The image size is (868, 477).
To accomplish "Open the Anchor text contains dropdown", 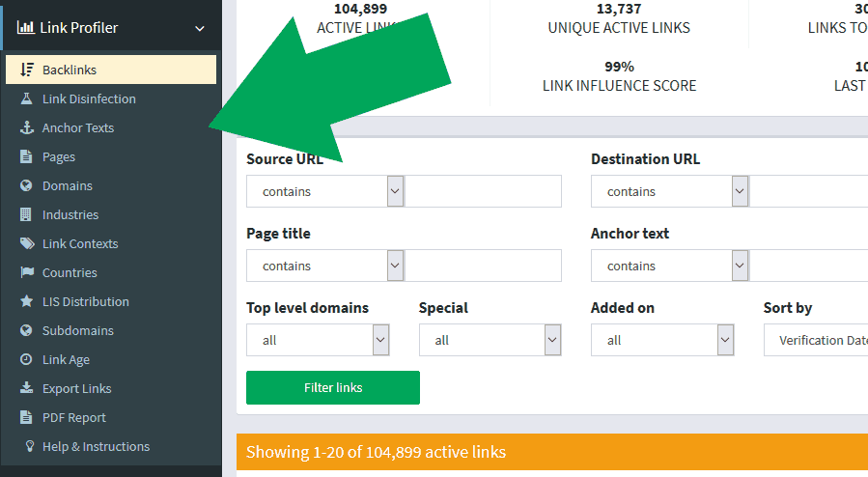I will [x=670, y=266].
